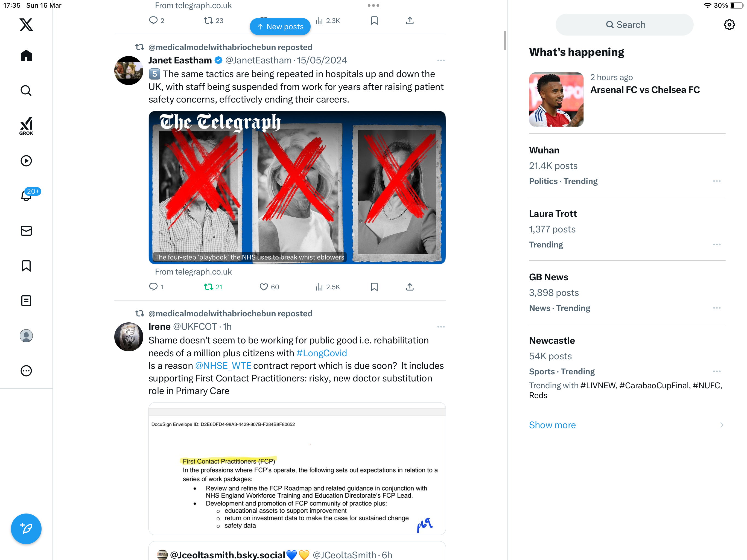Open settings gear next to Search
This screenshot has width=747, height=560.
coord(729,25)
